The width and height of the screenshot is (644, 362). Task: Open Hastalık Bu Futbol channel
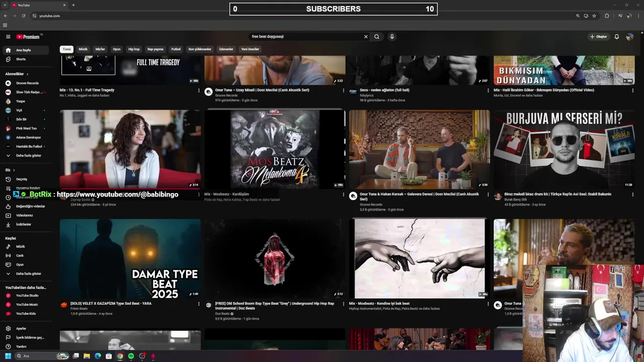pos(26,146)
